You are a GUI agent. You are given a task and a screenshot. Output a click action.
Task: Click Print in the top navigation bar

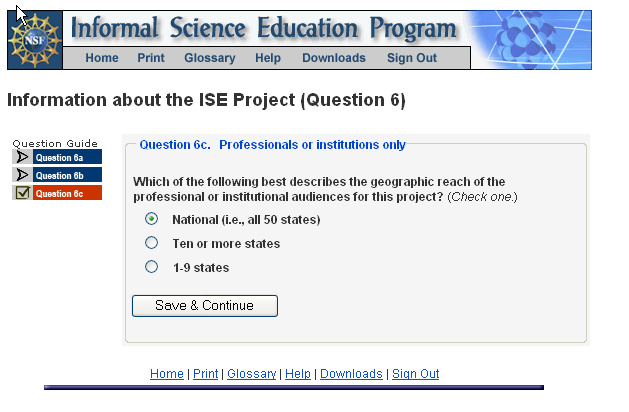pyautogui.click(x=151, y=58)
